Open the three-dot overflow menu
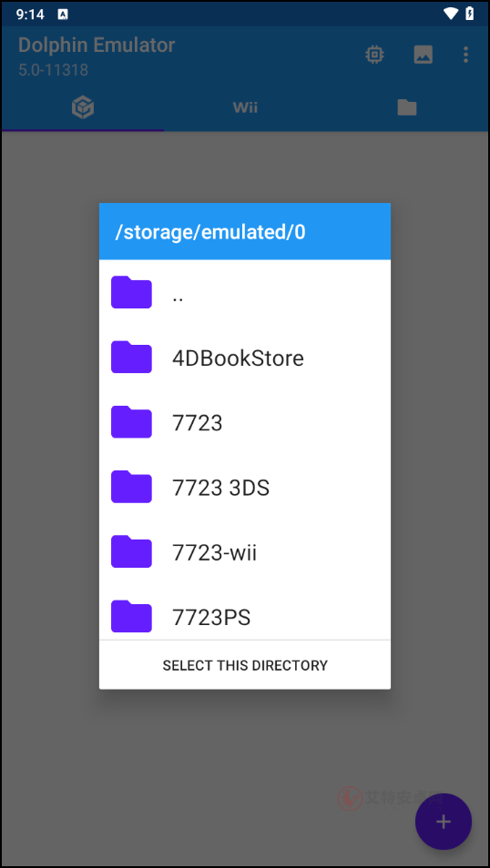Screen dimensions: 490x868 pos(465,55)
